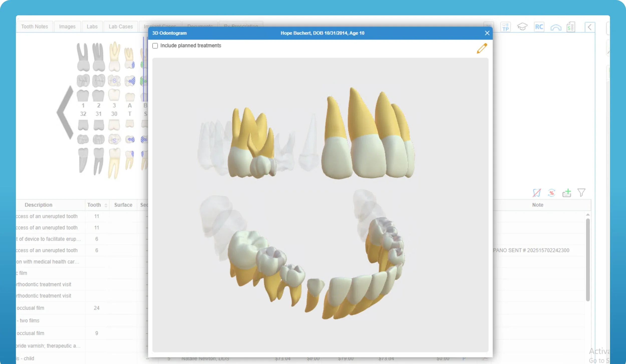The height and width of the screenshot is (364, 626).
Task: Close the 3D Odontogram dialog
Action: click(487, 33)
